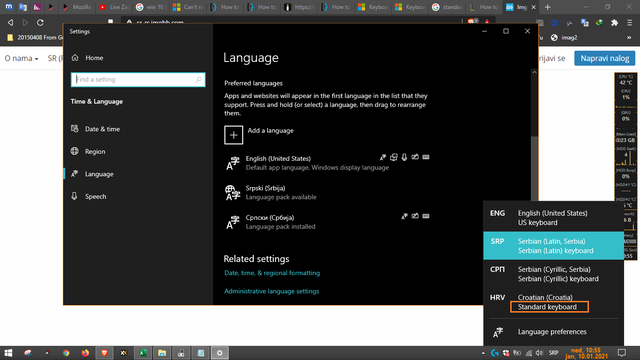Click Add a language

click(271, 131)
